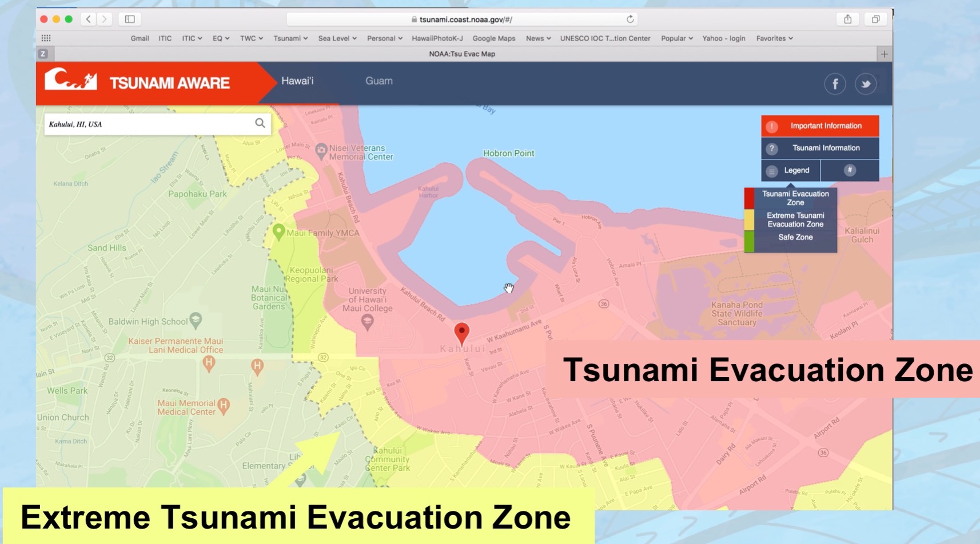Screen dimensions: 980x544
Task: Open the UNESCO IOC Tsunami Center bookmark
Action: [605, 38]
